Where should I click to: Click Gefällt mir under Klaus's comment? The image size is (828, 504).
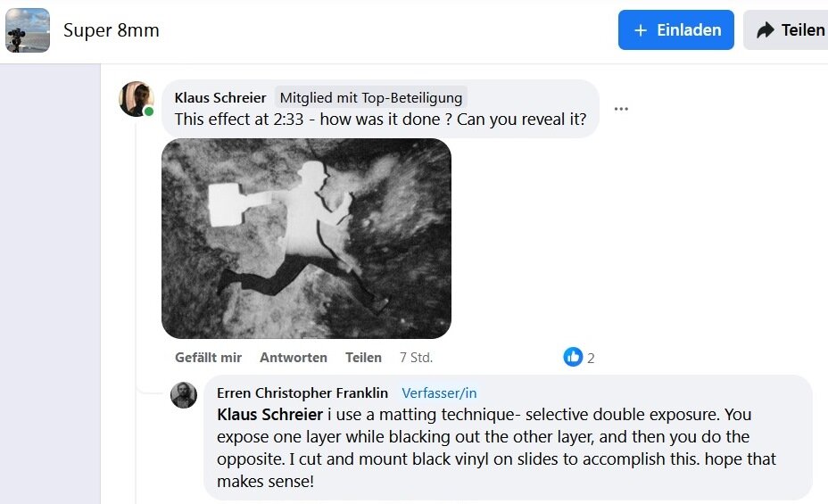208,358
